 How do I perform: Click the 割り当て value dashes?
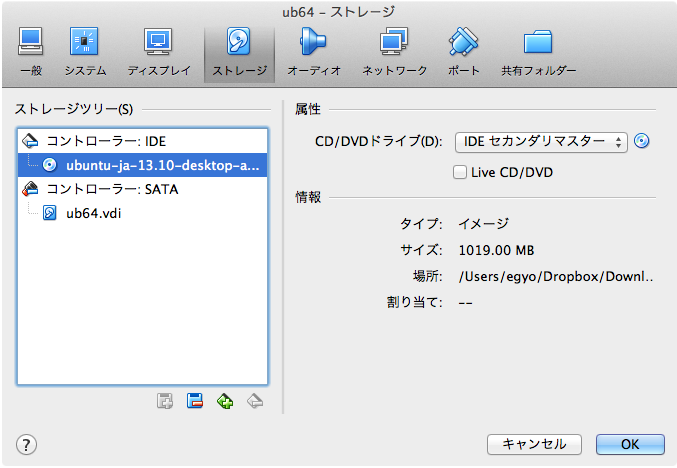point(465,303)
